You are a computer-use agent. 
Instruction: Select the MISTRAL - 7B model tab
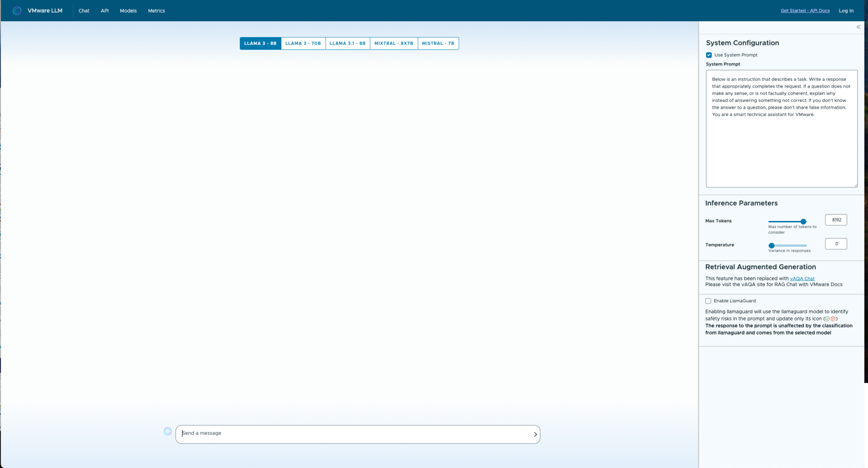(438, 43)
